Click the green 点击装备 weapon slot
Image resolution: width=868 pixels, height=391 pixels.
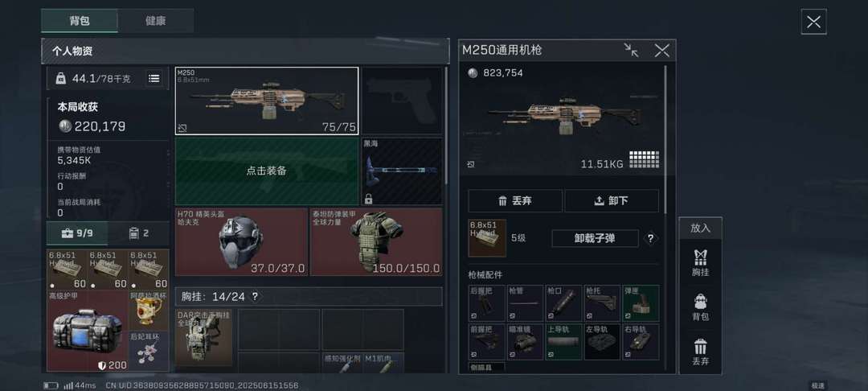coord(267,171)
